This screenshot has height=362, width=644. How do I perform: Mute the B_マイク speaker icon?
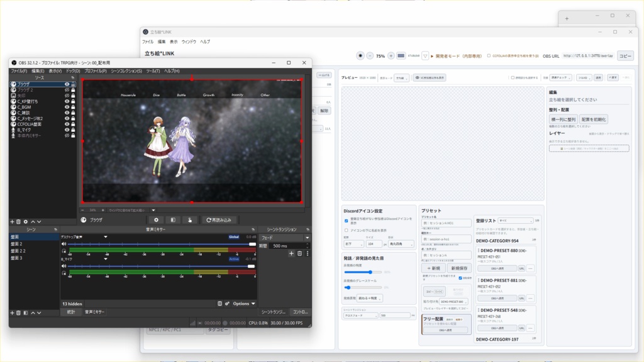click(64, 266)
